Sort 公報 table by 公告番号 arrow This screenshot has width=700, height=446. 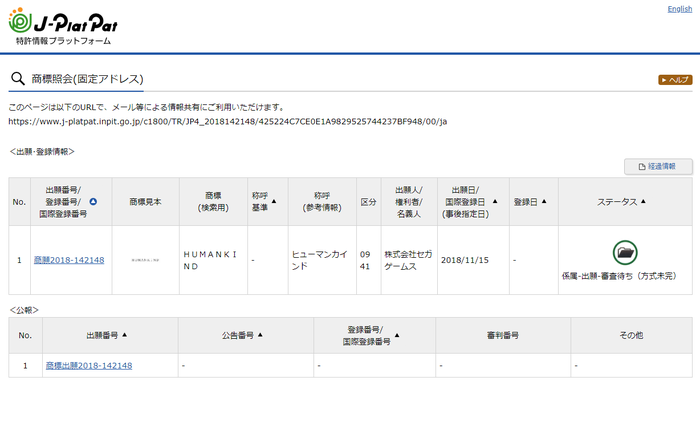(260, 335)
